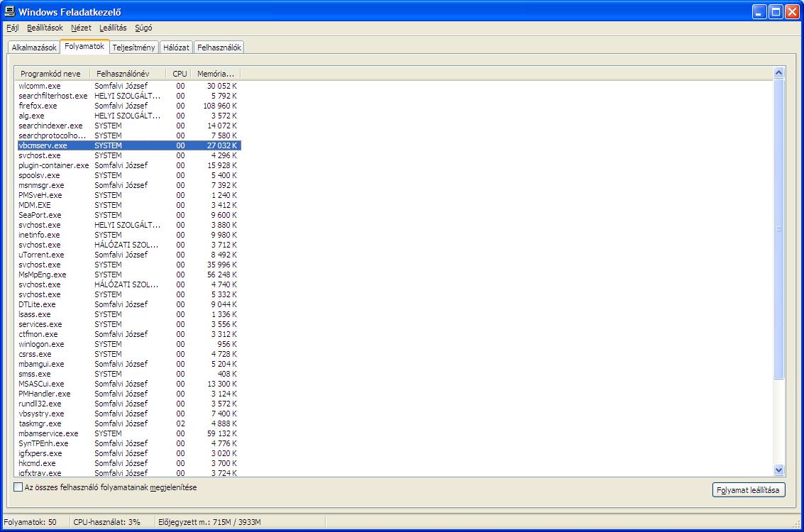Open the Beállítások menu
Viewport: 804px width, 532px height.
click(x=45, y=28)
